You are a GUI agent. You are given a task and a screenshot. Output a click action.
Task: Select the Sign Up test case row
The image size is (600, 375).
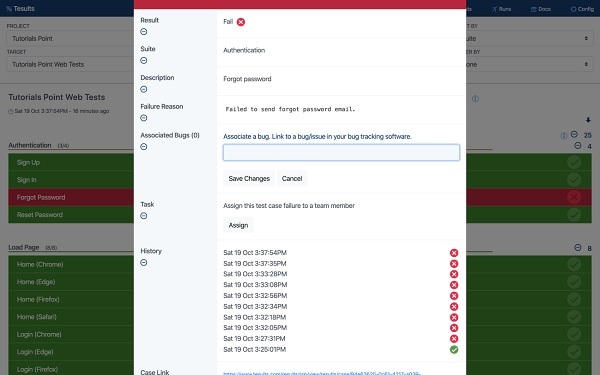click(71, 162)
